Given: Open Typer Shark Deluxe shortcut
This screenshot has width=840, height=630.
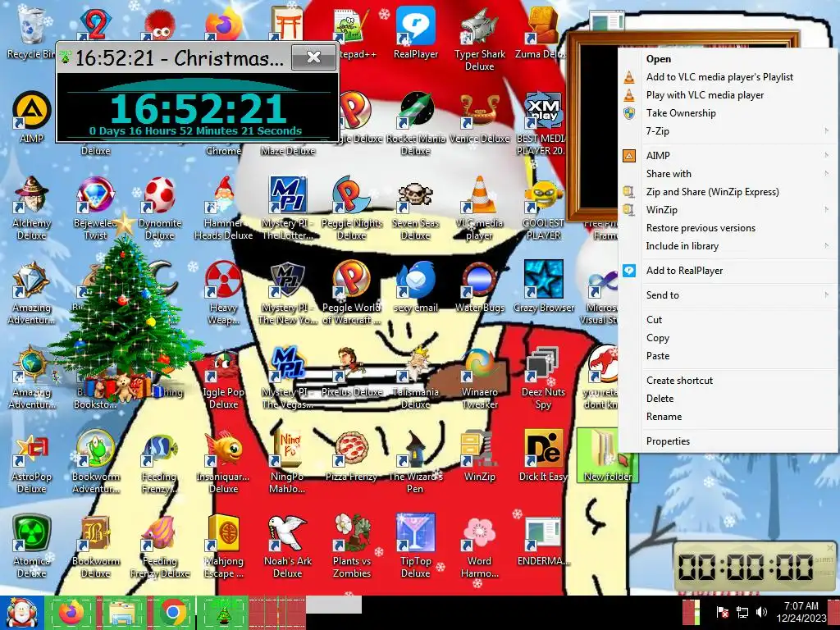Looking at the screenshot, I should [479, 39].
